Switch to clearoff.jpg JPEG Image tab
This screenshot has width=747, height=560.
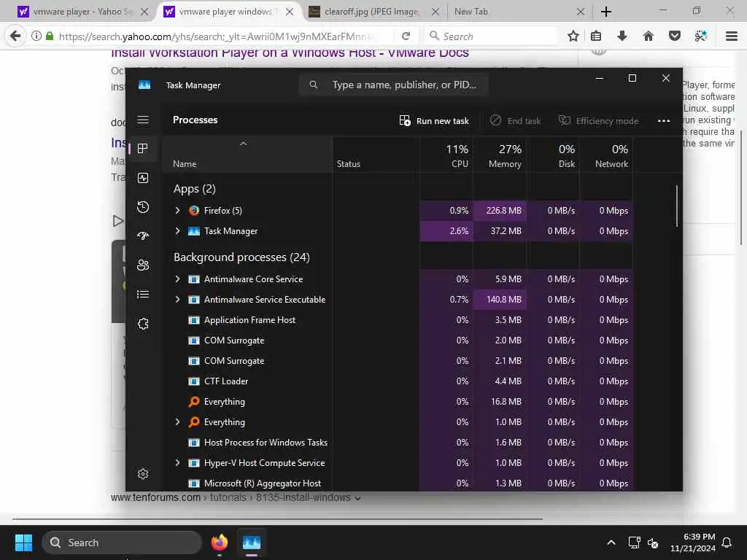coord(373,12)
